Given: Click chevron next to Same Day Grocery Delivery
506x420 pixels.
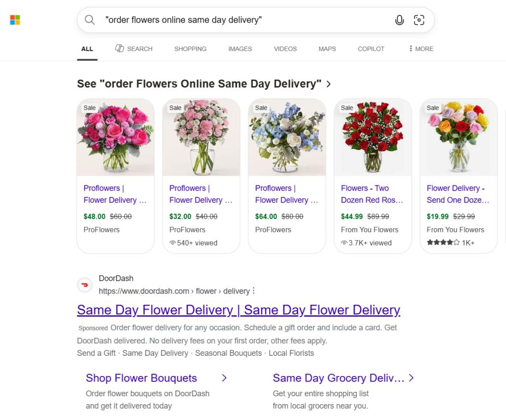Looking at the screenshot, I should (x=412, y=378).
